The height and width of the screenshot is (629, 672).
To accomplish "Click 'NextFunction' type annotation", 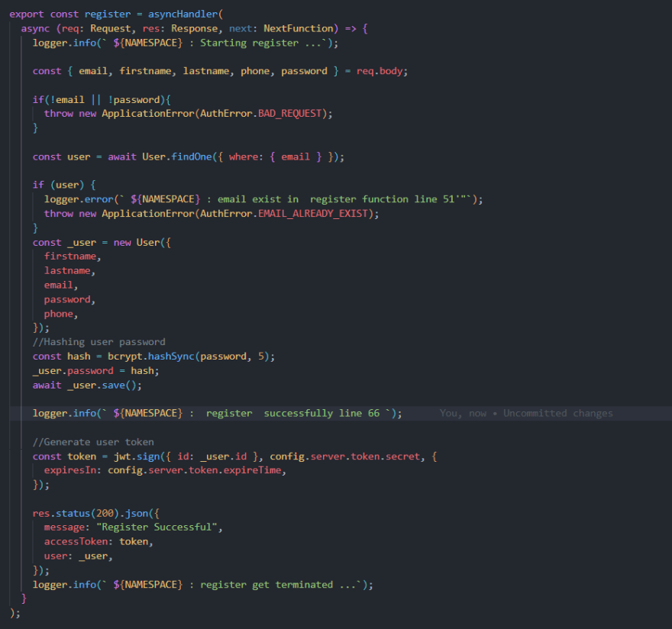I will tap(299, 29).
